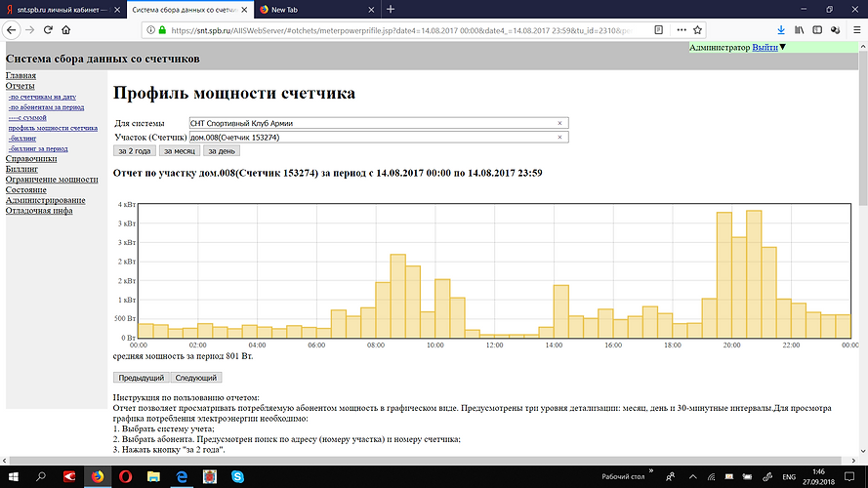Screen dimensions: 868x488
Task: Go back with the browser back arrow
Action: 12,30
